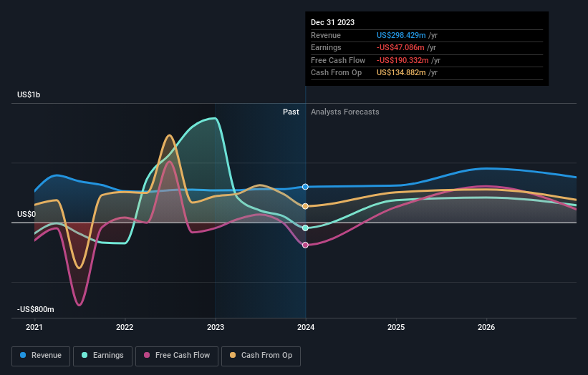The width and height of the screenshot is (588, 375).
Task: Click the 2025 x-axis label
Action: [396, 327]
